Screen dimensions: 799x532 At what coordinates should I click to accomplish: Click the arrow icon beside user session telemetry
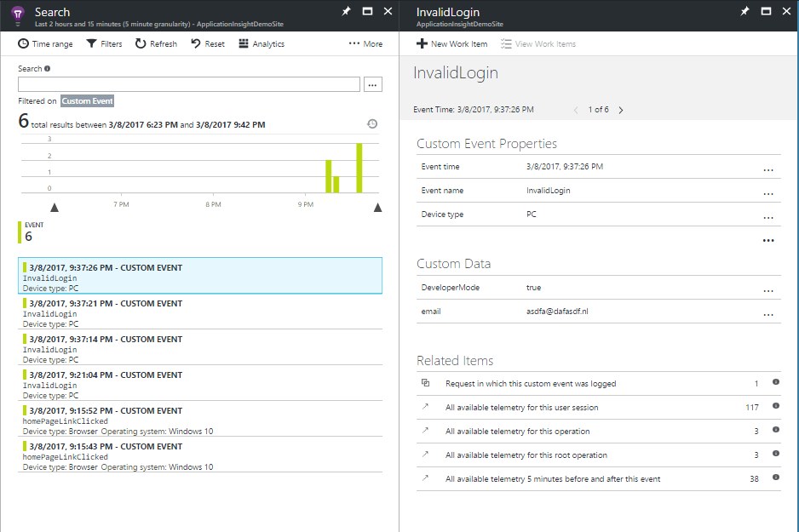(x=426, y=406)
